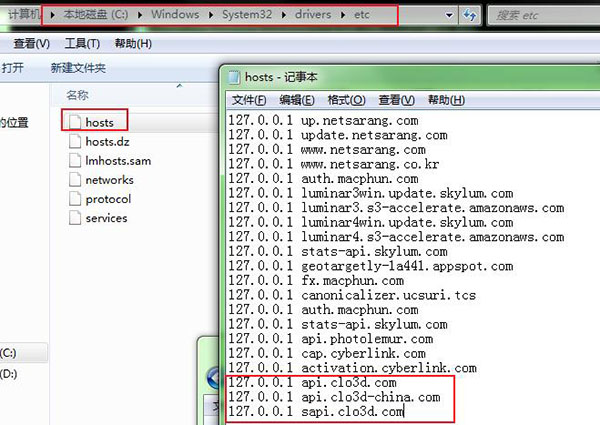This screenshot has width=600, height=425.
Task: Click line with update.netsarang.com
Action: click(x=338, y=135)
